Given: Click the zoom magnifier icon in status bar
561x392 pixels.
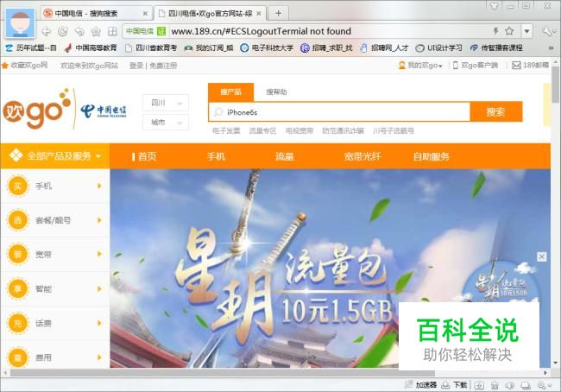Looking at the screenshot, I should click(541, 385).
